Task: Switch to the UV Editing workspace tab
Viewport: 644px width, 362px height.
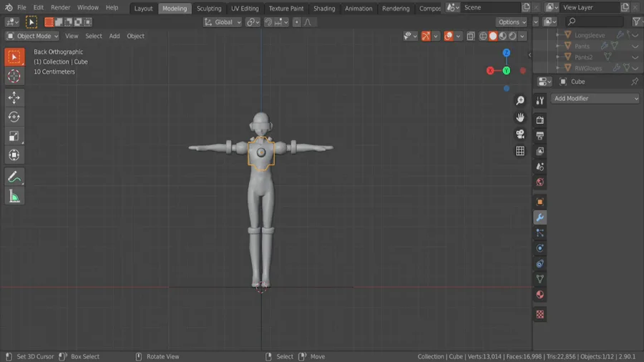Action: [245, 8]
